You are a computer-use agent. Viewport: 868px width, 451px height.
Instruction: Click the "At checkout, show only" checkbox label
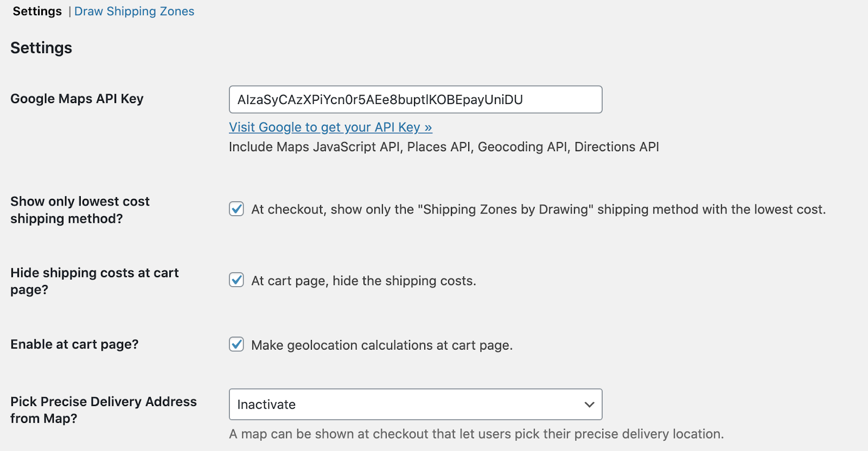pos(538,210)
